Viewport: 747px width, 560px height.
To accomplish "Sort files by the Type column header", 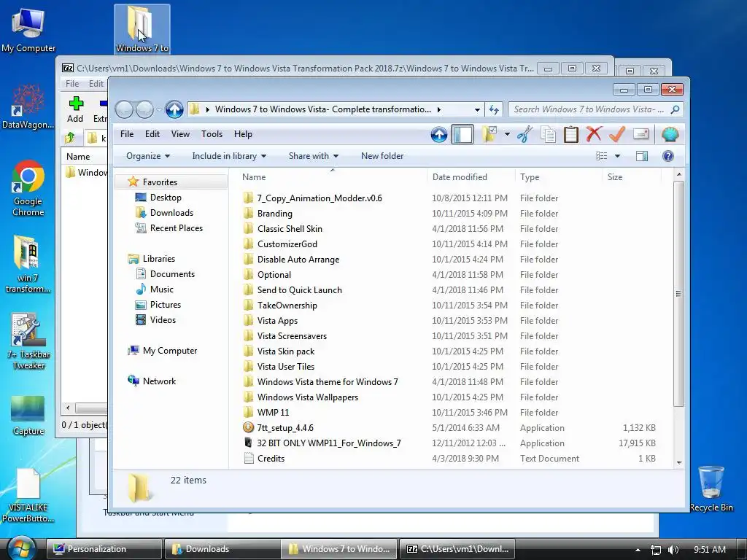I will (560, 177).
